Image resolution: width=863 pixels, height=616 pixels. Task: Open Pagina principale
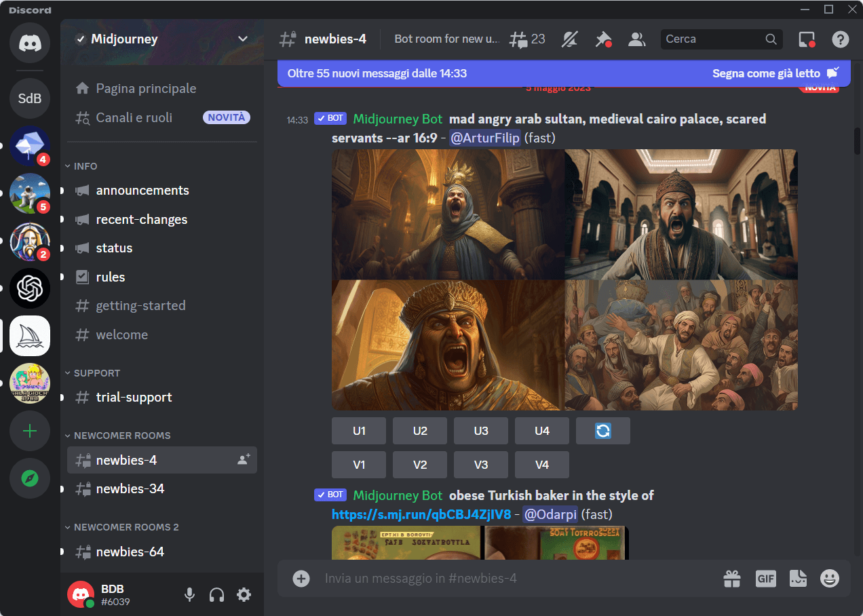145,88
